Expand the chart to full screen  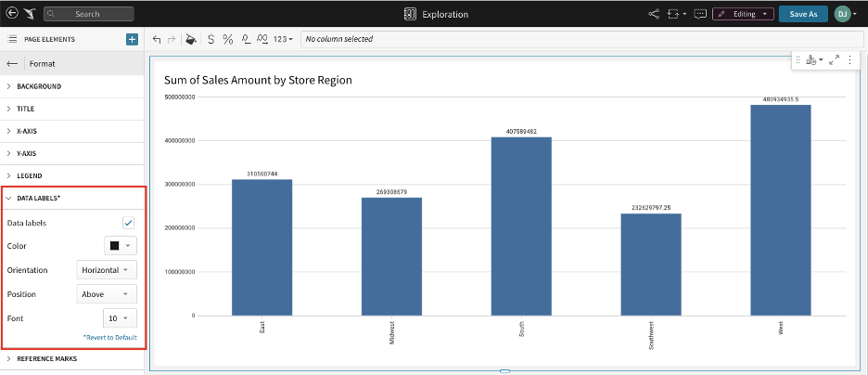834,59
